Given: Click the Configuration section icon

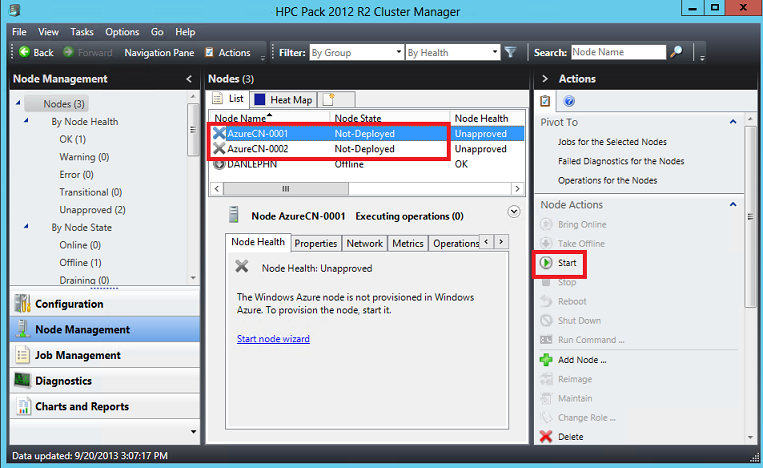Looking at the screenshot, I should tap(22, 304).
